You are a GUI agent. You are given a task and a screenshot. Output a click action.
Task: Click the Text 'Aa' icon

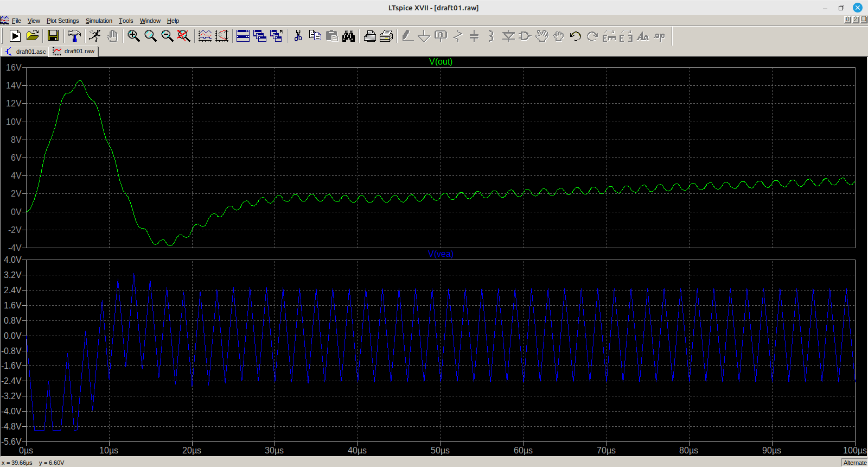pyautogui.click(x=643, y=36)
